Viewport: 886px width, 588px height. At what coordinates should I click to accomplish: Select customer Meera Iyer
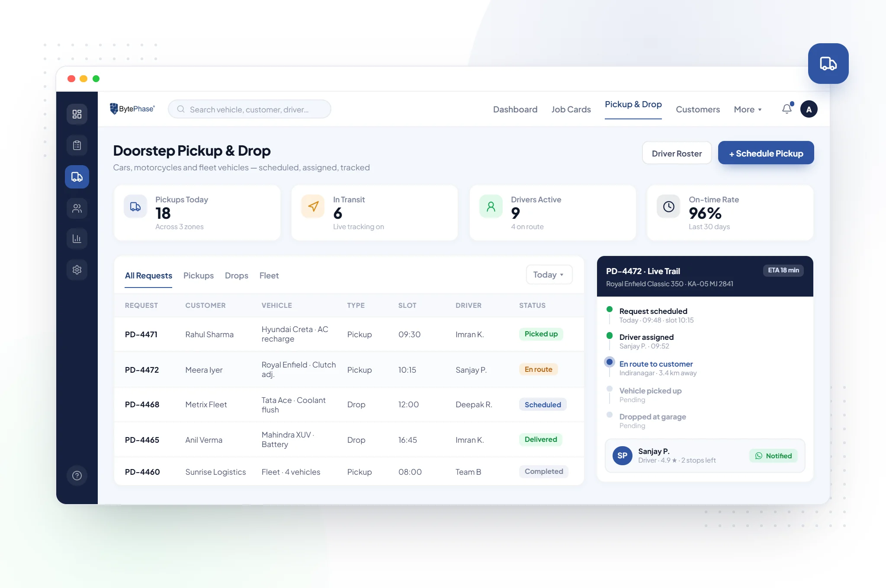204,370
